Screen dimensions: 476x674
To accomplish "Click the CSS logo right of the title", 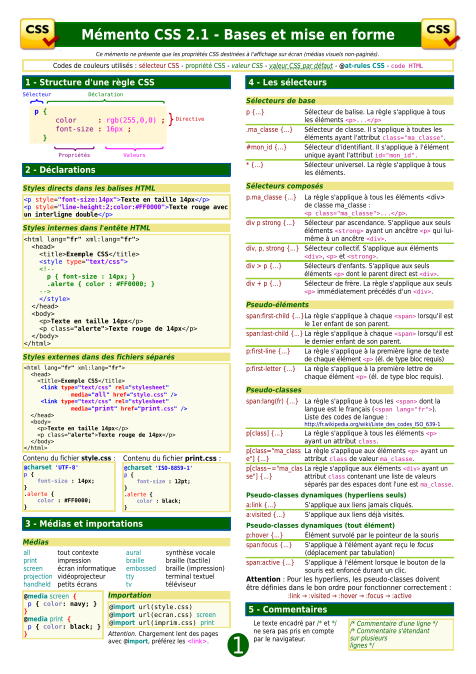I will [439, 34].
